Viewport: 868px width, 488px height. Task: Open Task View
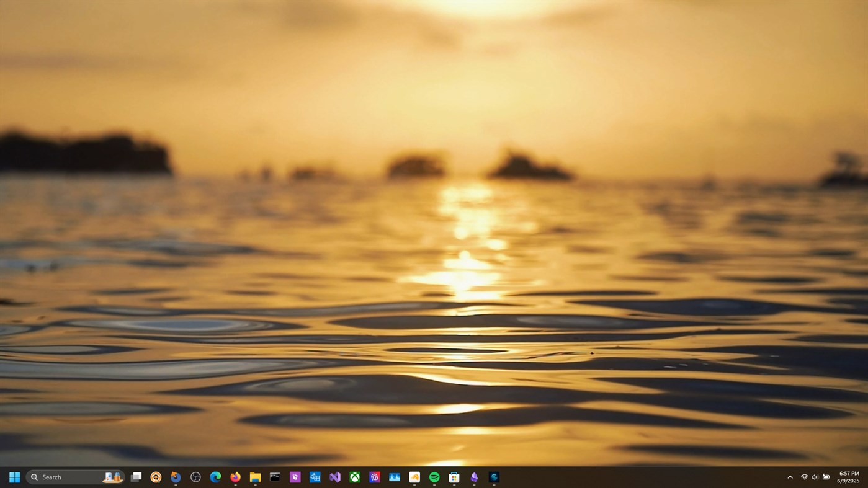coord(135,477)
